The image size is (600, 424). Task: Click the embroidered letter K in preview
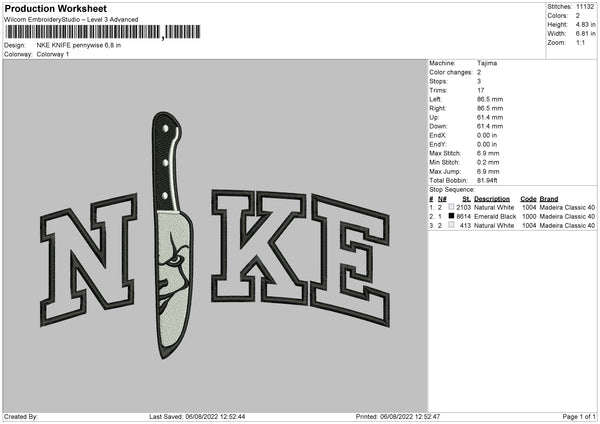pyautogui.click(x=259, y=247)
